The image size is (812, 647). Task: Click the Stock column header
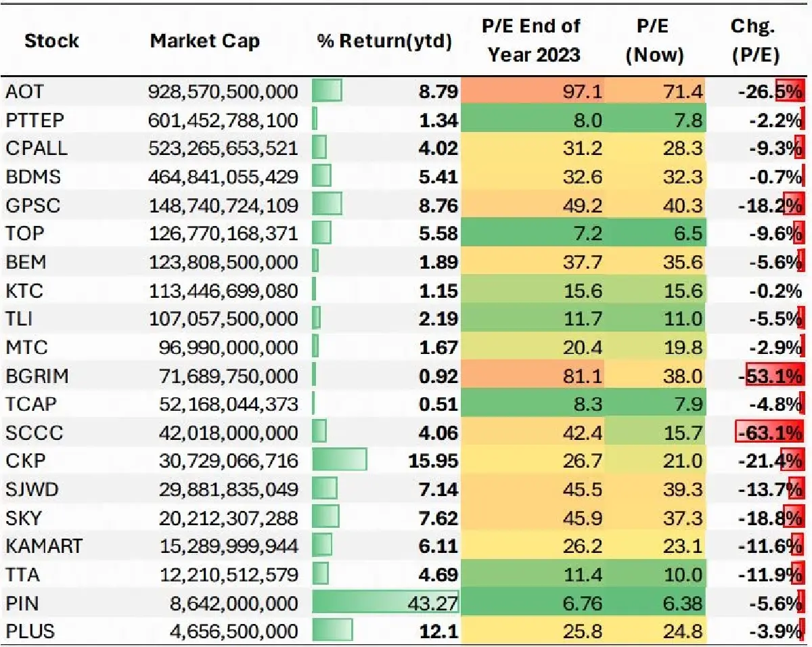click(x=52, y=41)
